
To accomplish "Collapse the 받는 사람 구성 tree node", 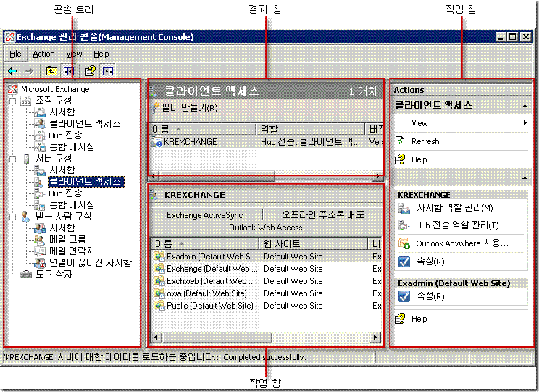I will coord(13,217).
